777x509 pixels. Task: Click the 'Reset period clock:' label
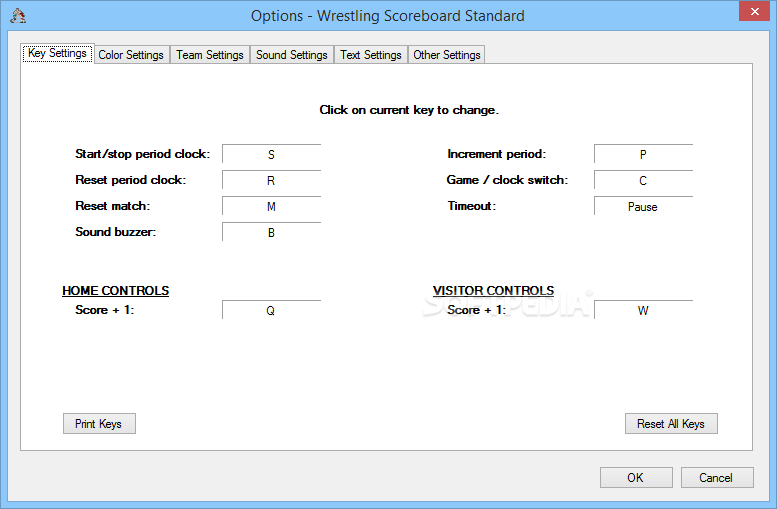click(x=131, y=180)
